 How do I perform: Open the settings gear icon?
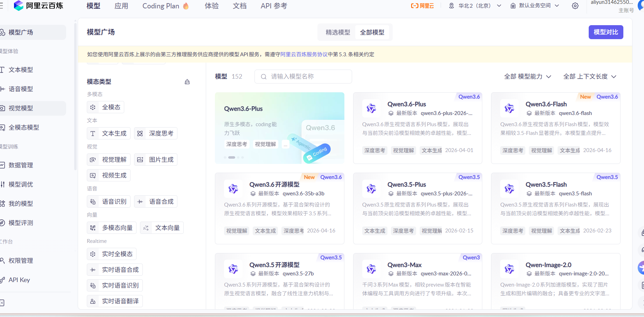[575, 6]
